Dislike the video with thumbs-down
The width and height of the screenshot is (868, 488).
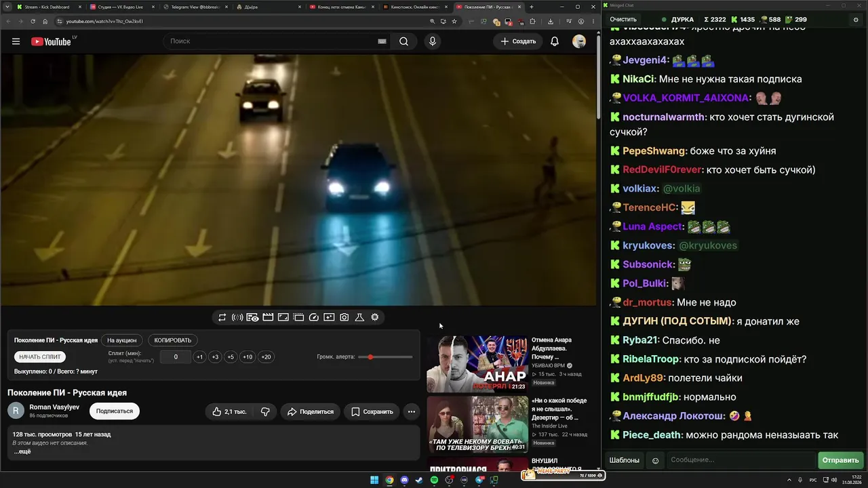coord(265,411)
